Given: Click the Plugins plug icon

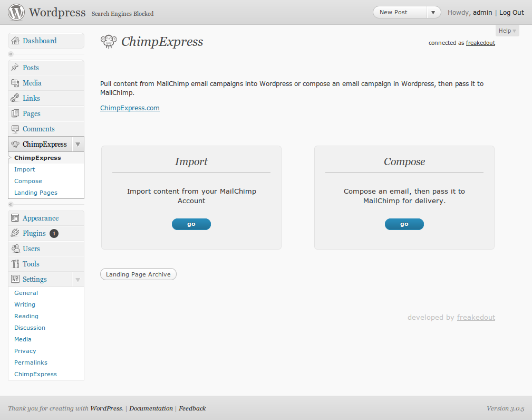Looking at the screenshot, I should coord(15,233).
